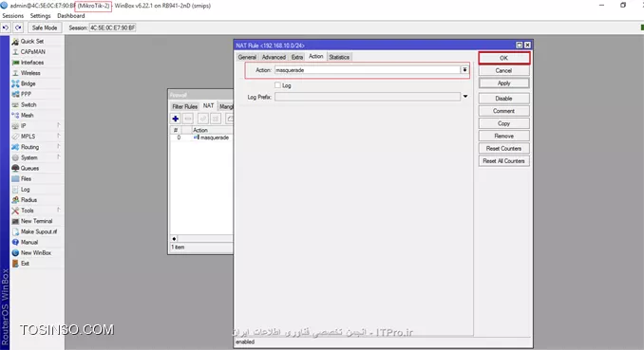Screen dimensions: 644x350
Task: Open the Settings menu
Action: pyautogui.click(x=40, y=15)
